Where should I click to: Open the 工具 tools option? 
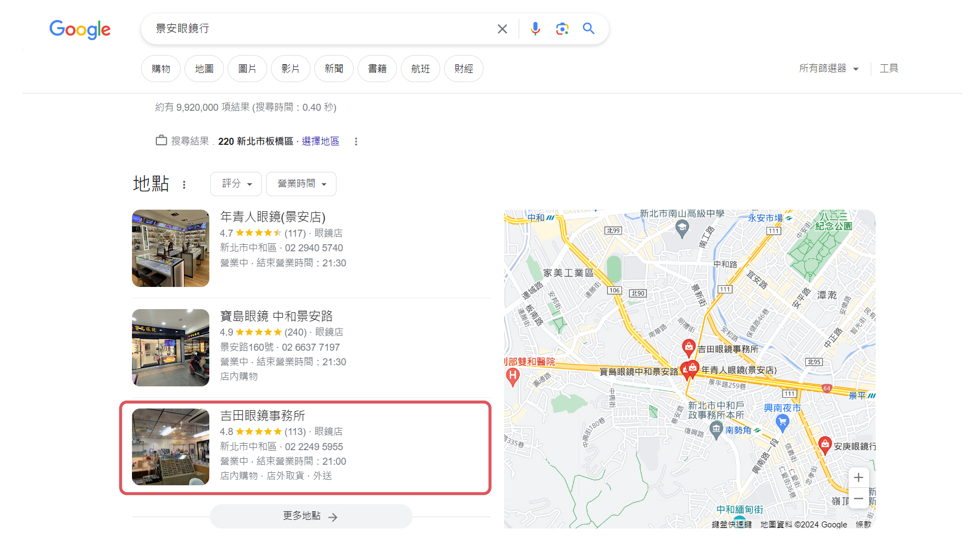(889, 68)
